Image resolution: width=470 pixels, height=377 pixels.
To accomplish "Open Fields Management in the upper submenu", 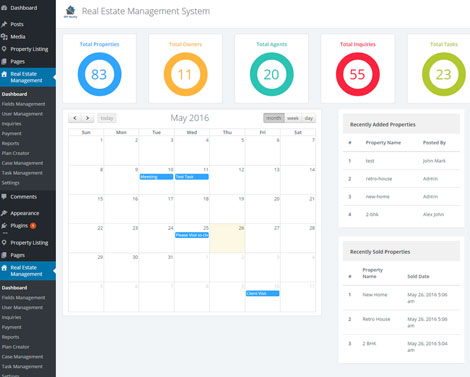I will [x=23, y=104].
